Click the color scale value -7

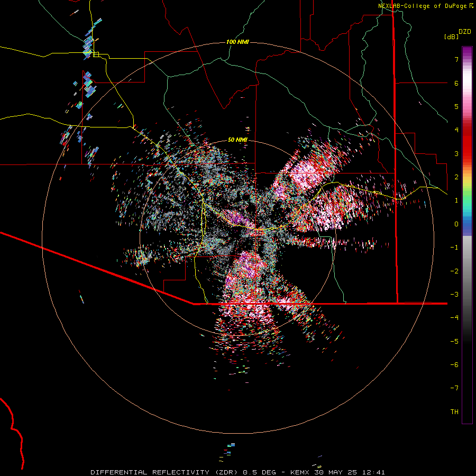point(454,388)
